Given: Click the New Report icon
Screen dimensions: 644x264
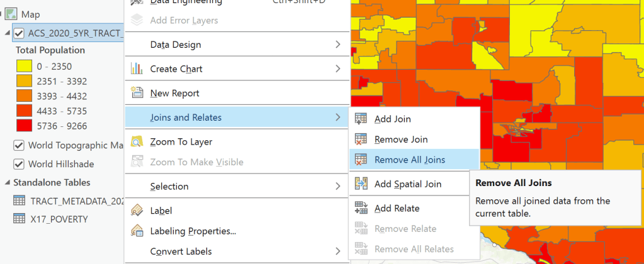Looking at the screenshot, I should 137,93.
